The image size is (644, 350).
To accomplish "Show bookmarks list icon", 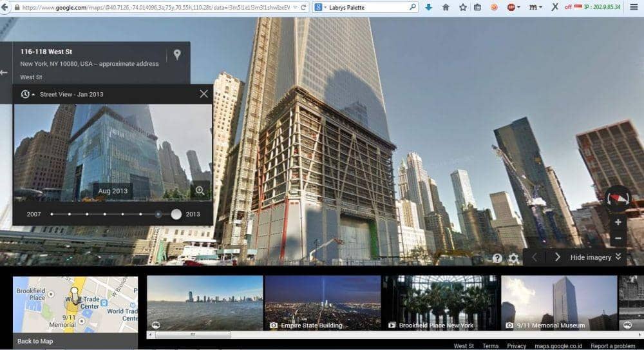I will coord(477,7).
